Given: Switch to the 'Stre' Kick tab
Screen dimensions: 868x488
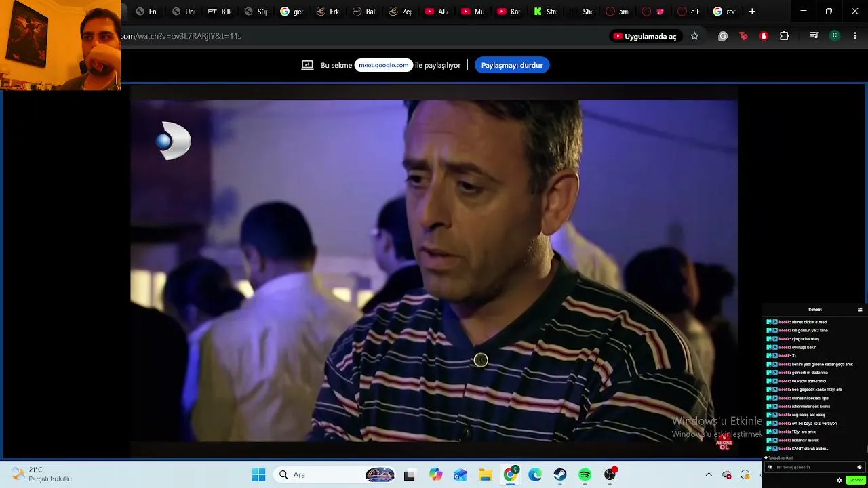Looking at the screenshot, I should click(545, 12).
